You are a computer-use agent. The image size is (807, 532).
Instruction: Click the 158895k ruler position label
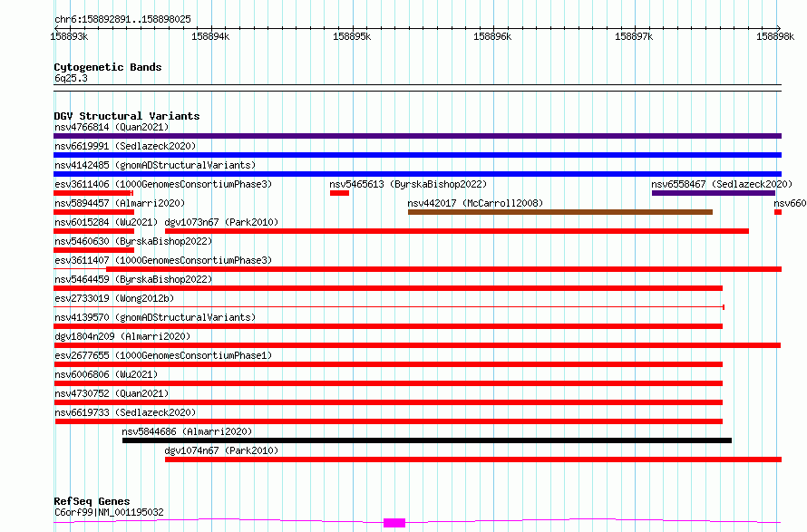click(x=352, y=36)
